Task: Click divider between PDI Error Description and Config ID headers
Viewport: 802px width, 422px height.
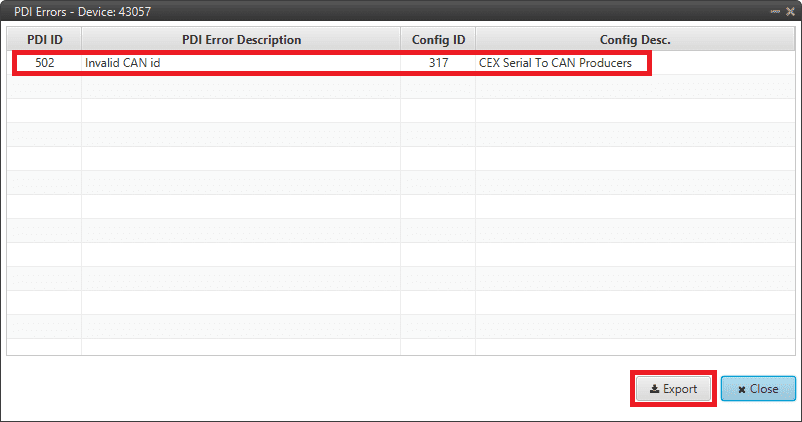Action: (x=401, y=39)
